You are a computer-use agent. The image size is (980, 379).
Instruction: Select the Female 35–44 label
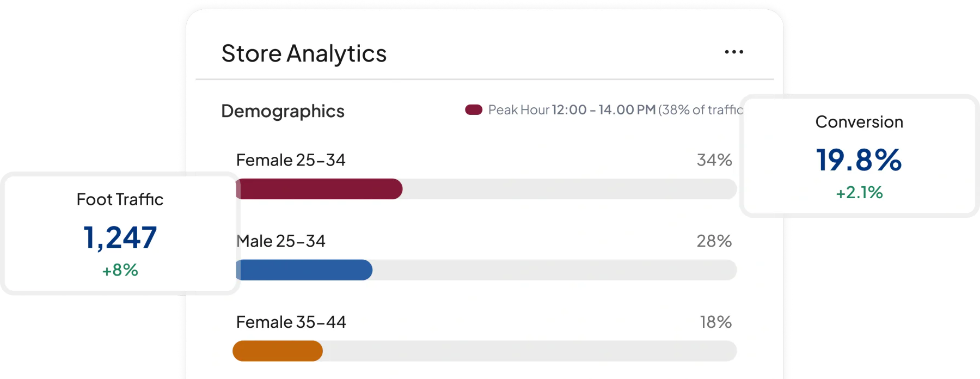click(291, 322)
